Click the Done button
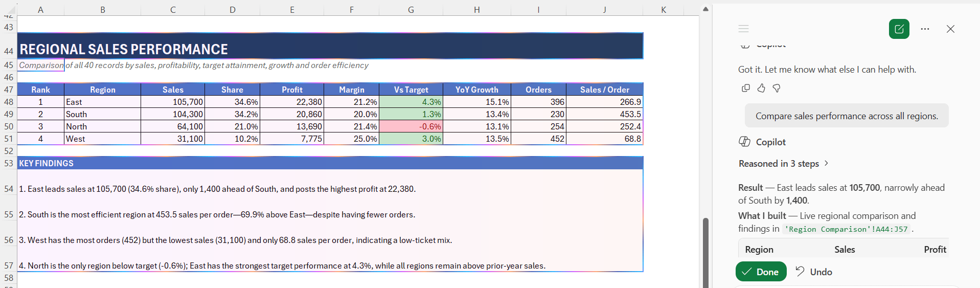The height and width of the screenshot is (288, 980). [x=761, y=272]
